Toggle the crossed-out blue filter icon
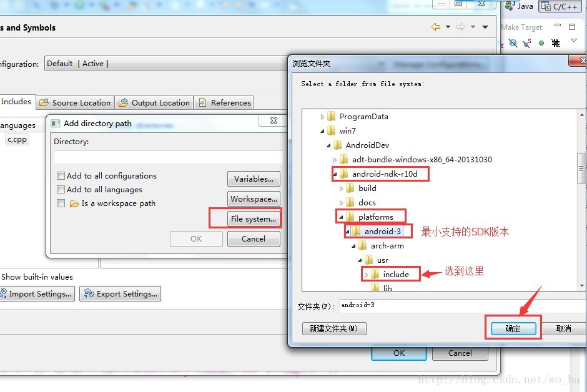The height and width of the screenshot is (392, 587). click(x=513, y=44)
